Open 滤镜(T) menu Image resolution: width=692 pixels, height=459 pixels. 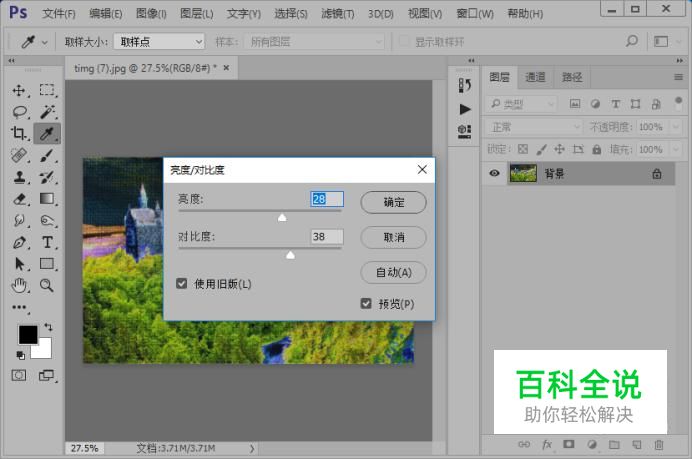coord(338,14)
